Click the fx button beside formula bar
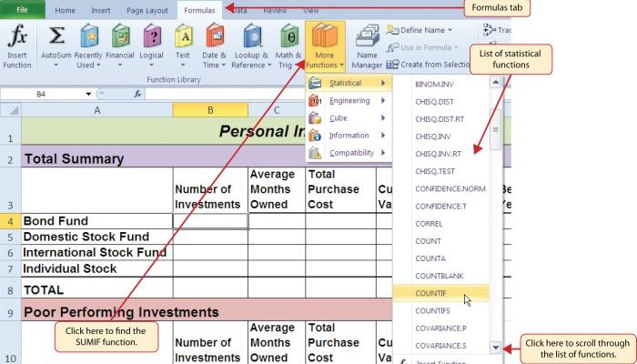 coord(137,95)
